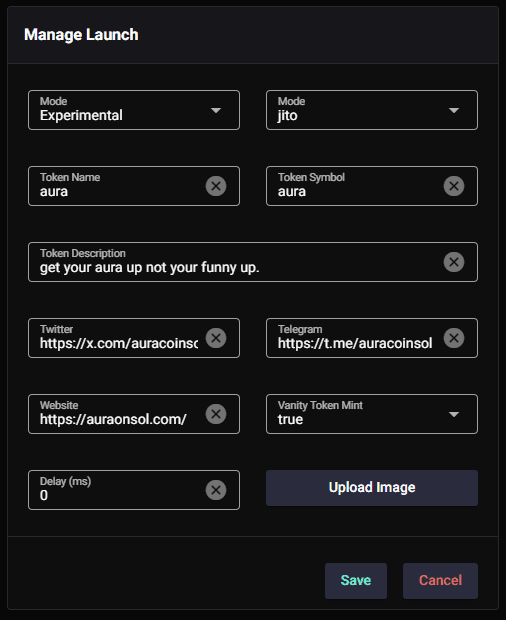
Task: Clear the Website URL field
Action: pos(216,414)
